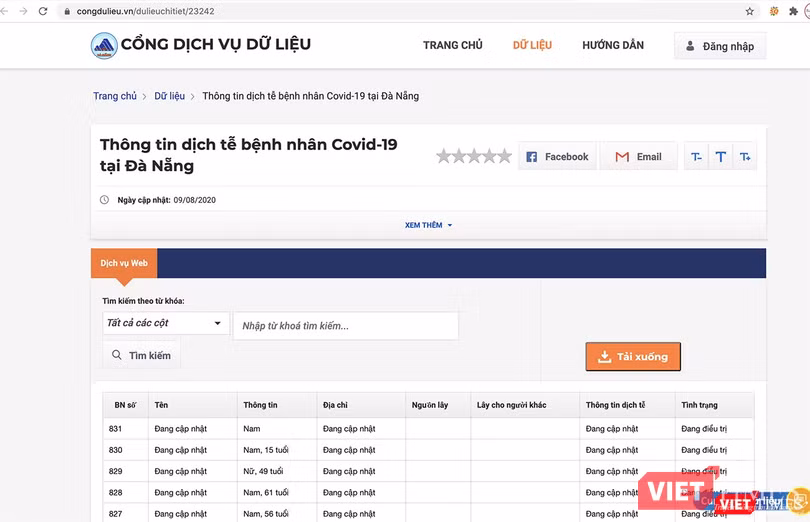Go forward with browser forward arrow
The image size is (810, 522).
pos(23,11)
